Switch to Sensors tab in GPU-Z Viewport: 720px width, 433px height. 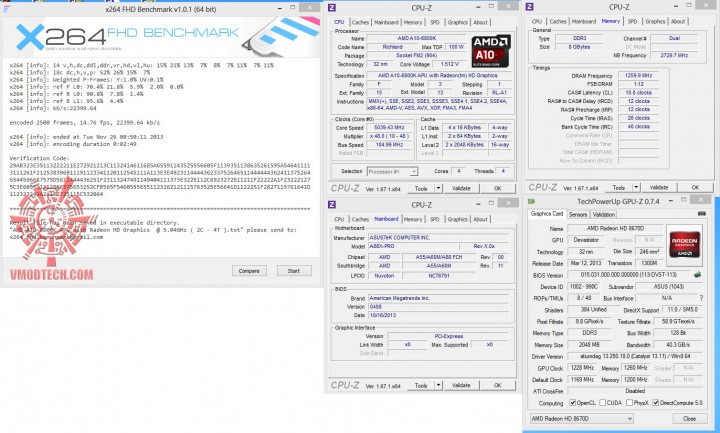click(x=578, y=214)
